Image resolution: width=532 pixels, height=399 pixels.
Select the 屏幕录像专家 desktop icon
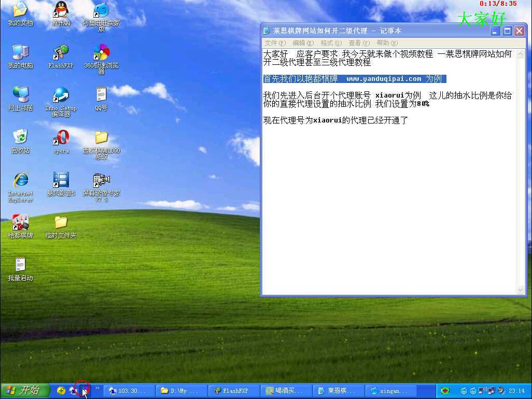(101, 181)
